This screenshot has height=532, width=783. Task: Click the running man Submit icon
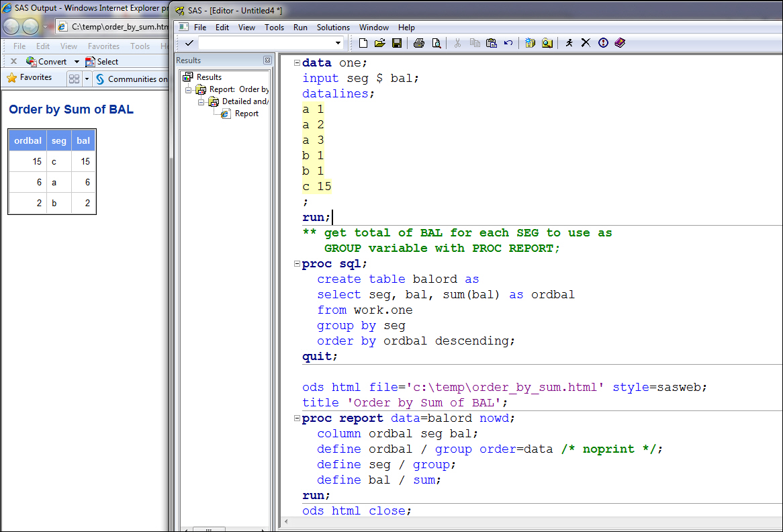pos(569,43)
